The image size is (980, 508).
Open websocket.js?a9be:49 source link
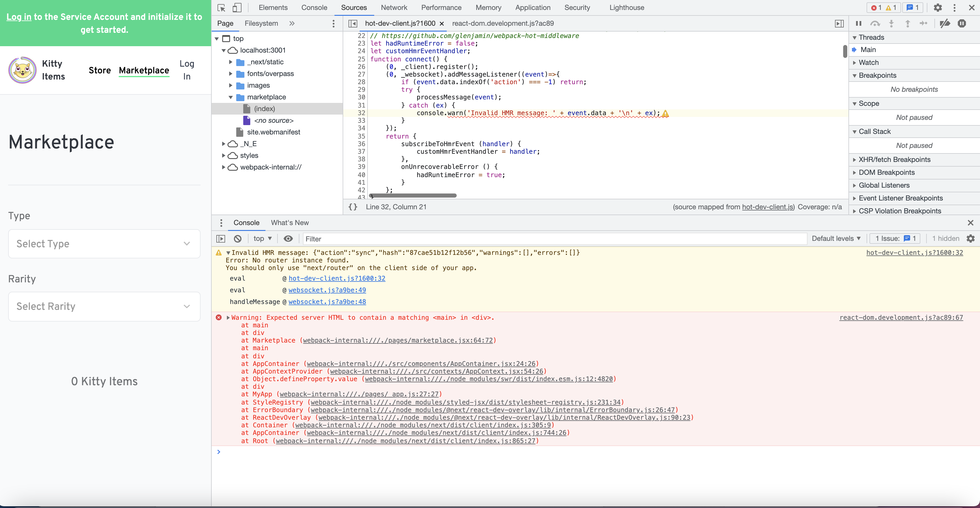[x=327, y=290]
